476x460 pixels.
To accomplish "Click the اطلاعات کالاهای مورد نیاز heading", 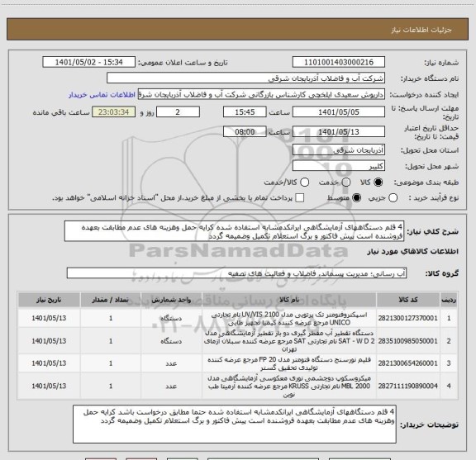I will (x=412, y=251).
